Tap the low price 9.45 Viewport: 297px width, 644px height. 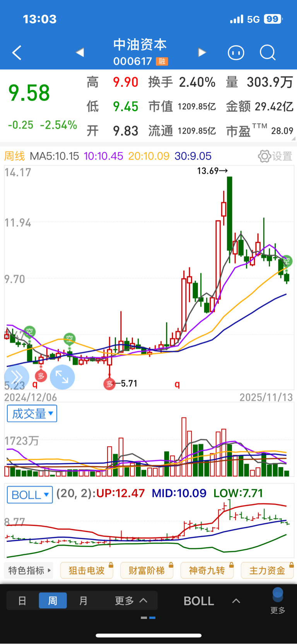click(x=125, y=106)
